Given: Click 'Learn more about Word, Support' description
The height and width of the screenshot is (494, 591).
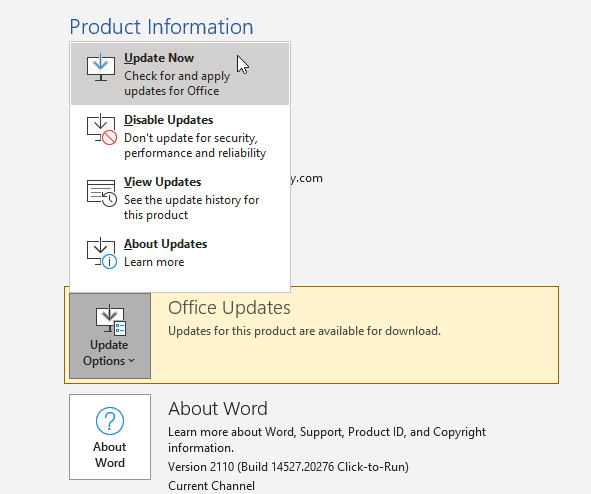Looking at the screenshot, I should [x=327, y=440].
